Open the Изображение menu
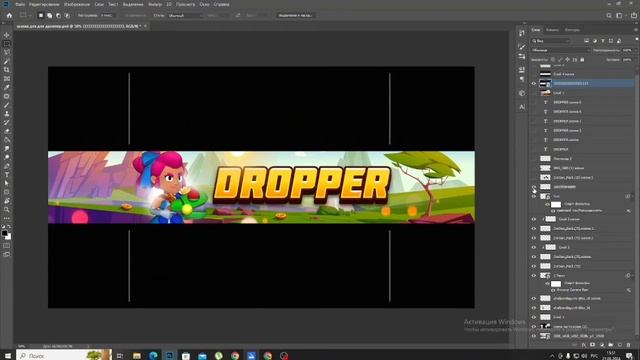The width and height of the screenshot is (640, 360). (77, 4)
